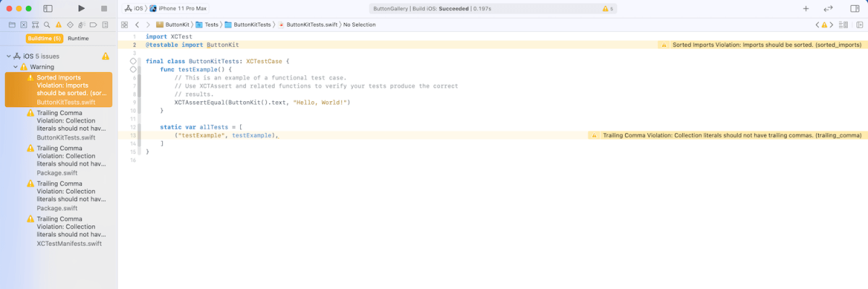868x289 pixels.
Task: Click the ButtonKitTests.swift breadcrumb in jump bar
Action: point(307,25)
